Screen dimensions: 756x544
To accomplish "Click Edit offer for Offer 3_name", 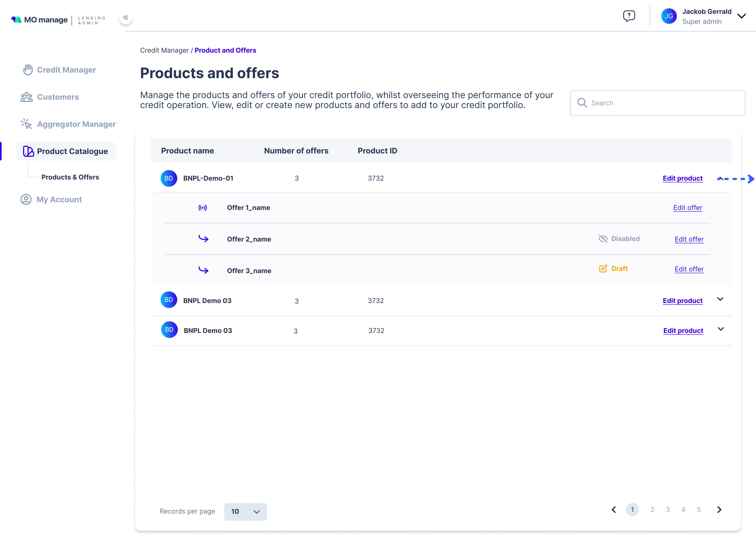I will 689,269.
